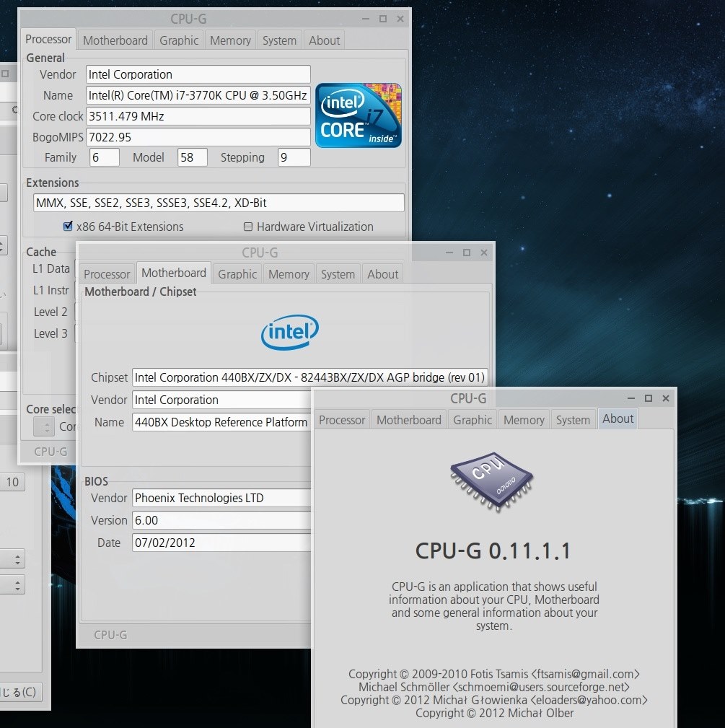Click the BIOS Date field showing 07/02/2012

click(x=221, y=543)
